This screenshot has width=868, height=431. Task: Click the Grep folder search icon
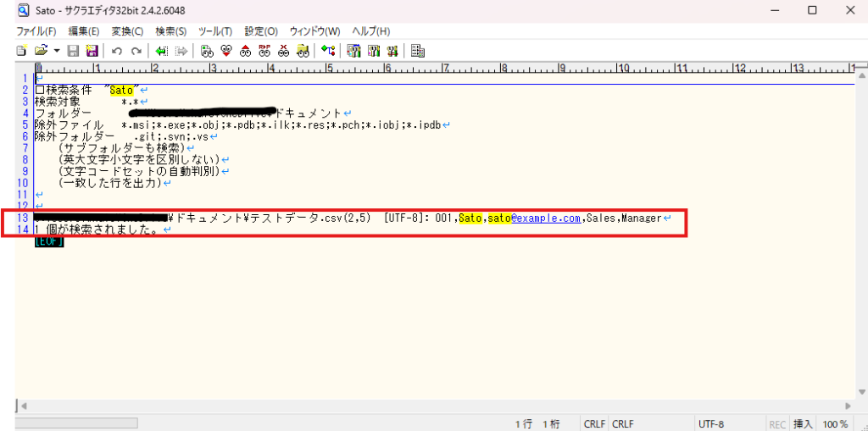[303, 51]
